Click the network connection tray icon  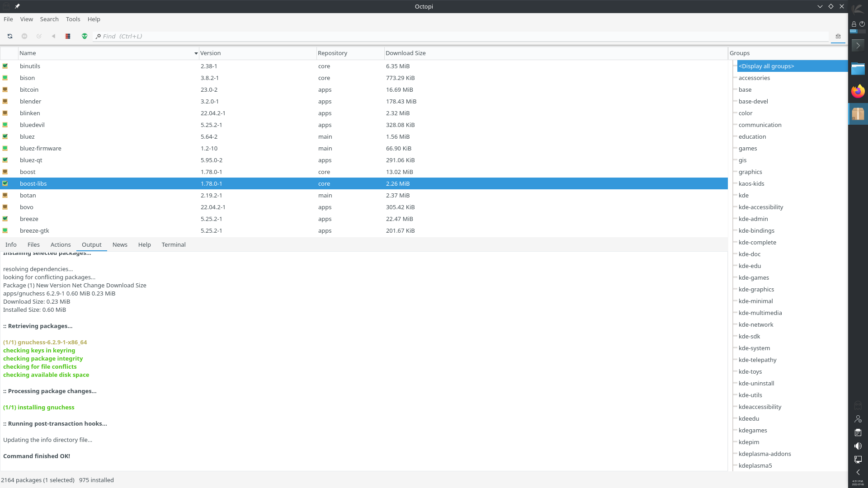click(x=858, y=460)
